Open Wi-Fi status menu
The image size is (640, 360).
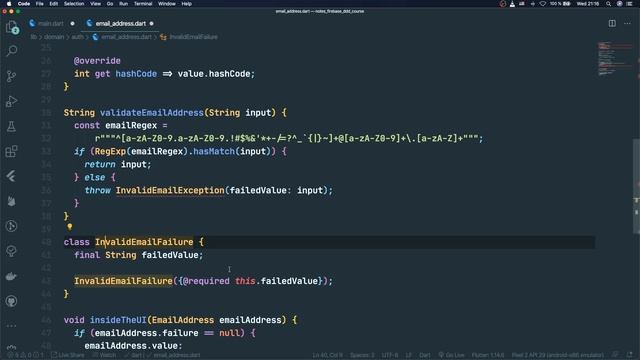[543, 4]
